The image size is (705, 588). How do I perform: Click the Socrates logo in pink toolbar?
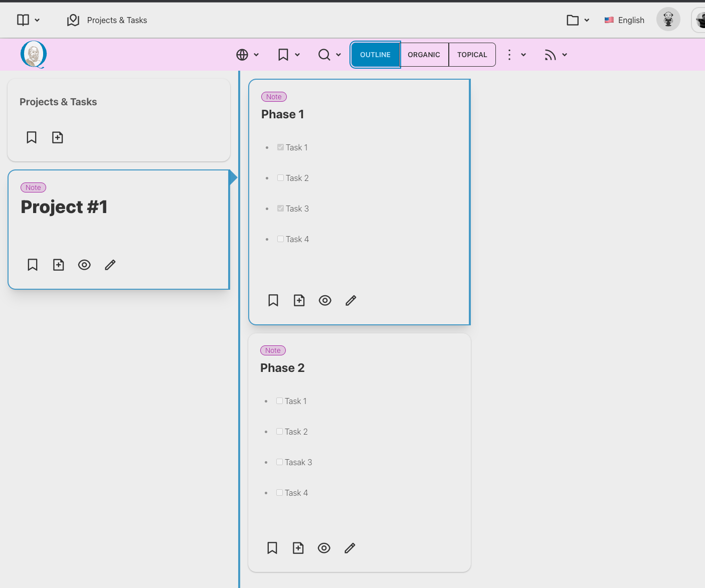point(34,54)
